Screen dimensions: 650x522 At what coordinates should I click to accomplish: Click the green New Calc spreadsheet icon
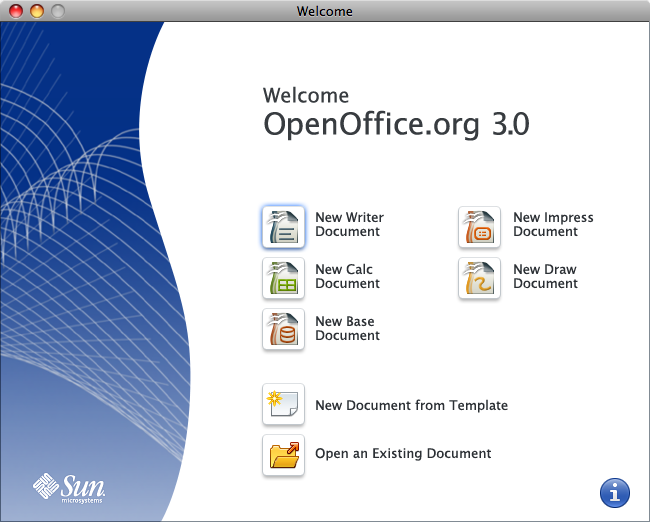pyautogui.click(x=283, y=278)
